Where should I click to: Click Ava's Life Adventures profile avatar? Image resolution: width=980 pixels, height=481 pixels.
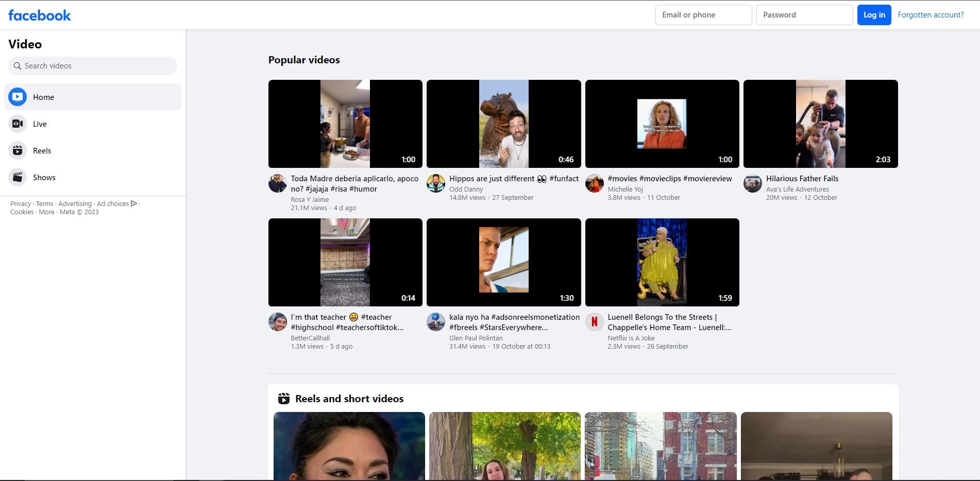(x=753, y=183)
